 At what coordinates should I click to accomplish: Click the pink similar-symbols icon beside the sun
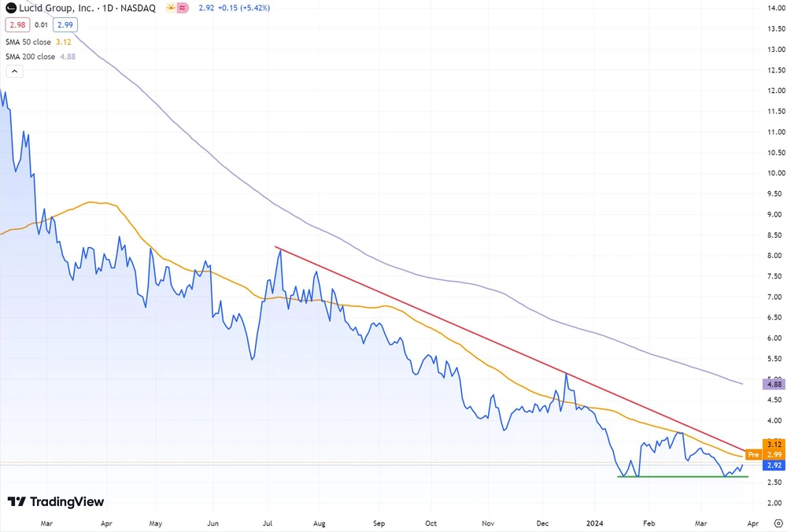pyautogui.click(x=183, y=8)
